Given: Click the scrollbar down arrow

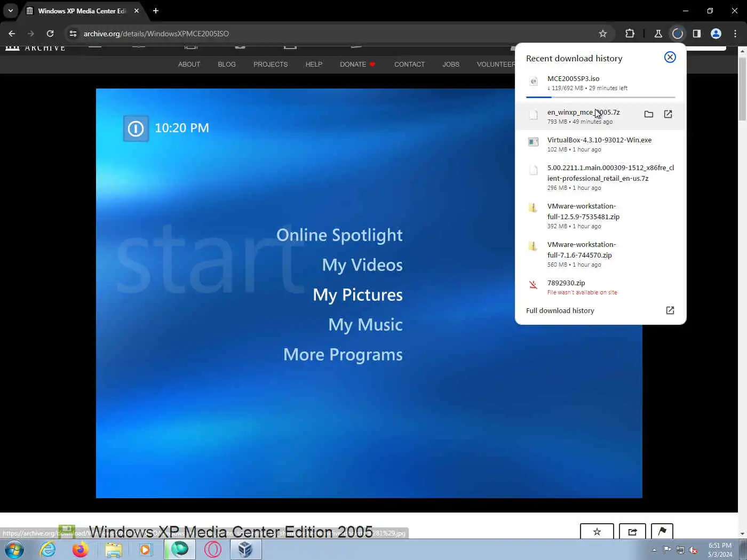Looking at the screenshot, I should [742, 534].
